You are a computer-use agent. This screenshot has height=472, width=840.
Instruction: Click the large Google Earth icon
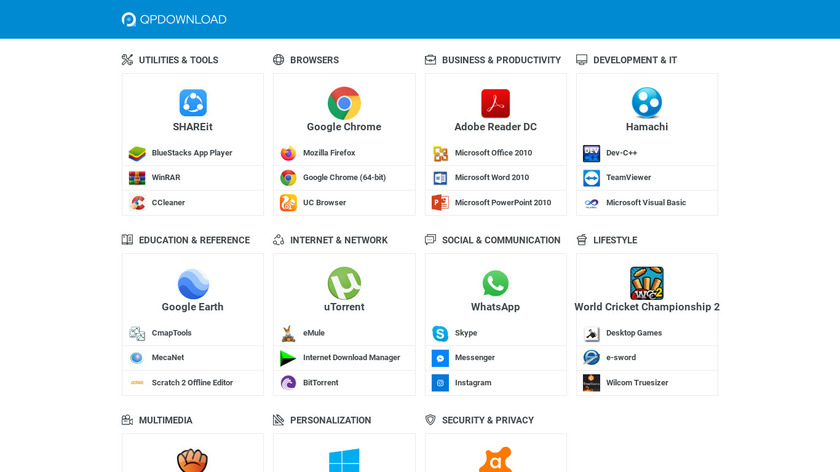click(193, 283)
